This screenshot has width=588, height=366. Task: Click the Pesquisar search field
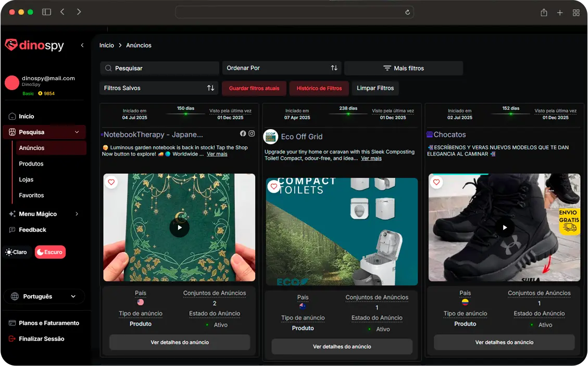(x=159, y=68)
